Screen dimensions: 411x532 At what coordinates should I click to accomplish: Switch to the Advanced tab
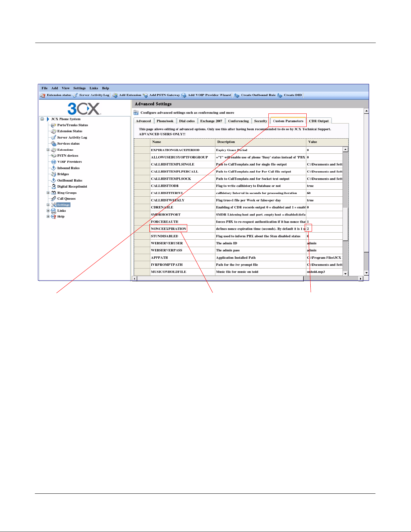tap(144, 121)
